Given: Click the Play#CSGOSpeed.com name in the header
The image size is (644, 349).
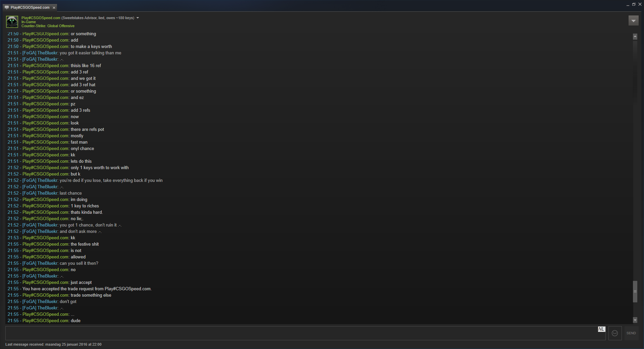Looking at the screenshot, I should coord(41,18).
